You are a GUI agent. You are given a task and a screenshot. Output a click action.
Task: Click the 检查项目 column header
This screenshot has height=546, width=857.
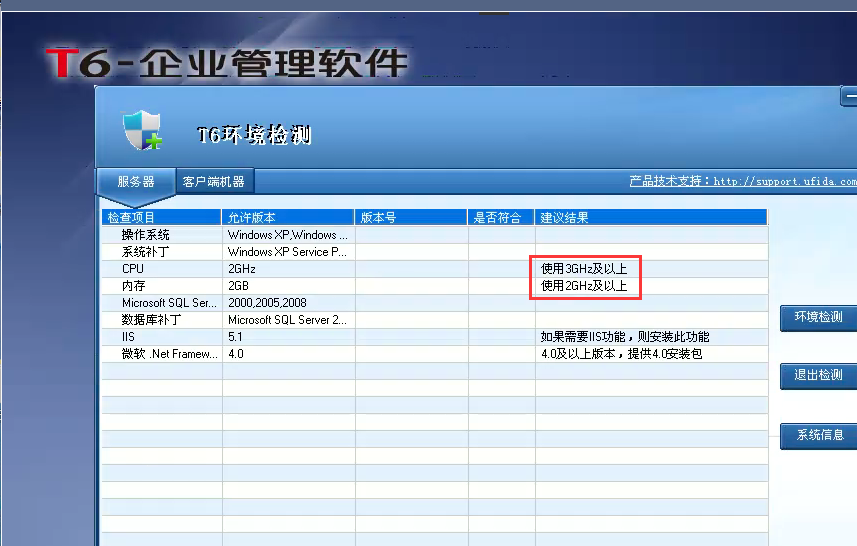161,218
